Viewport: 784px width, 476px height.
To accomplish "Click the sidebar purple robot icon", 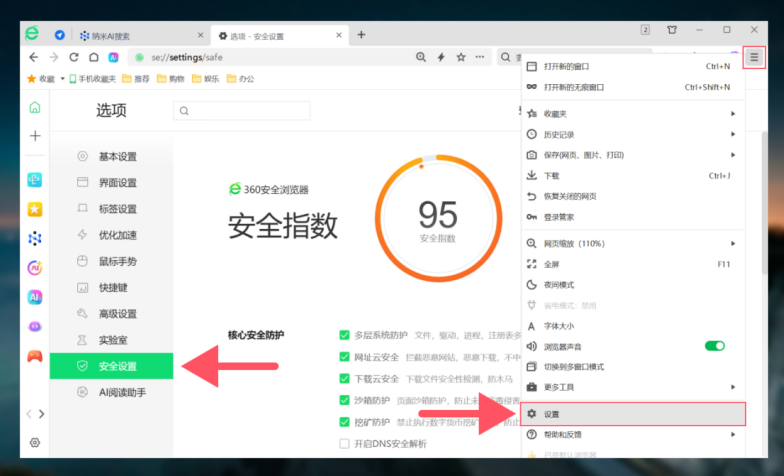I will coord(34,326).
